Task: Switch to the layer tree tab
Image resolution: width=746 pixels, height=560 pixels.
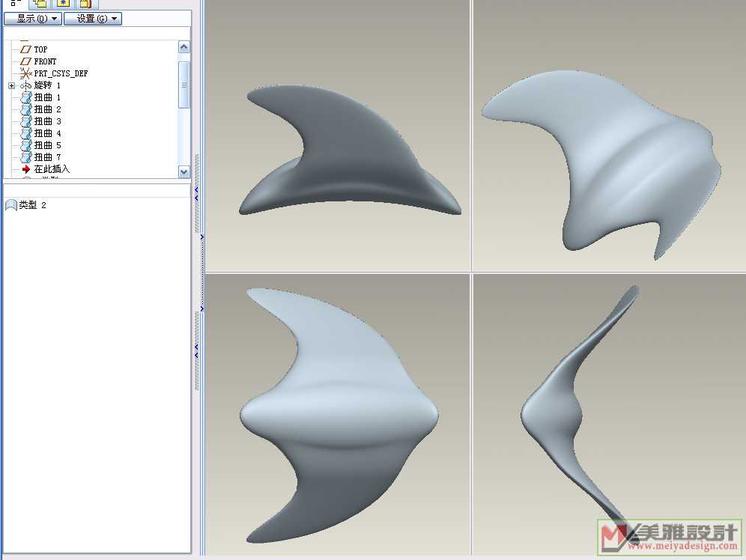Action: tap(40, 4)
